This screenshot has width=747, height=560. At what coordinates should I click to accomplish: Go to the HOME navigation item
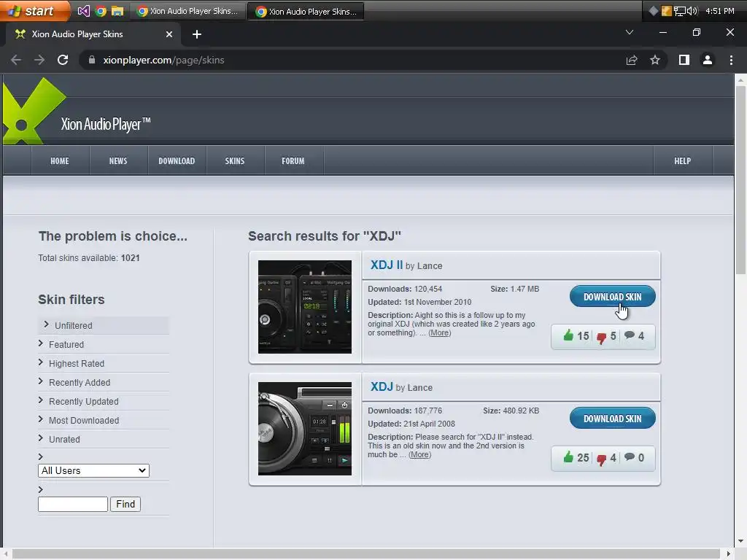[60, 161]
